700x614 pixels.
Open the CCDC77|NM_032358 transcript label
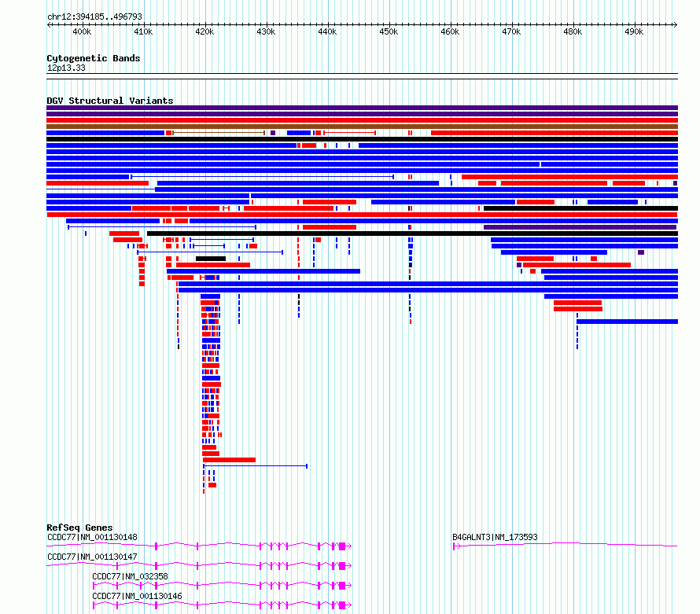coord(131,576)
